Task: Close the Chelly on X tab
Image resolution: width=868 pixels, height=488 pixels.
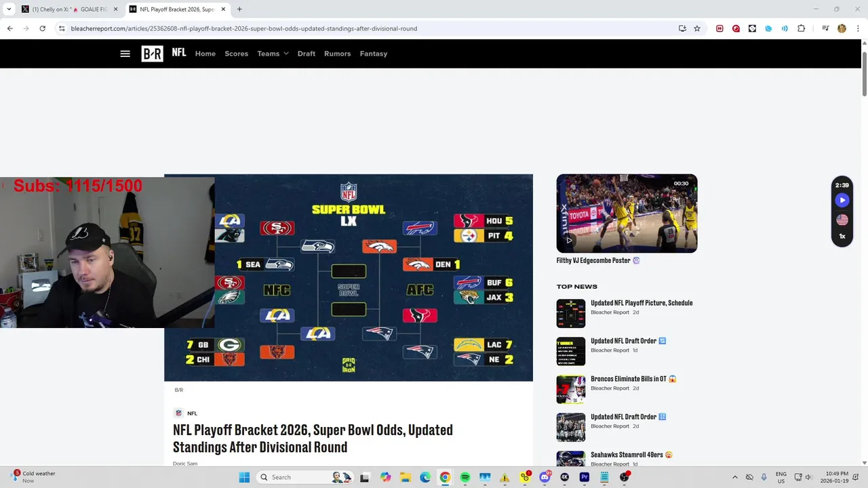Action: (115, 9)
